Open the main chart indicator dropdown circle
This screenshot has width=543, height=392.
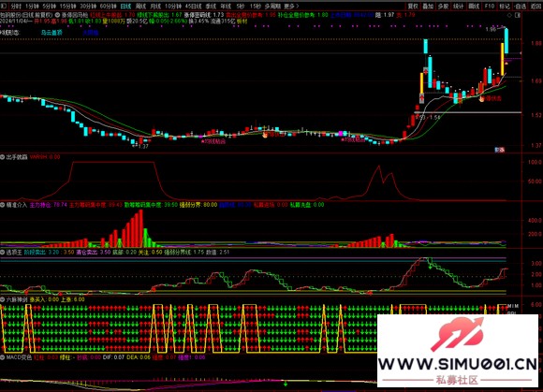click(x=57, y=15)
